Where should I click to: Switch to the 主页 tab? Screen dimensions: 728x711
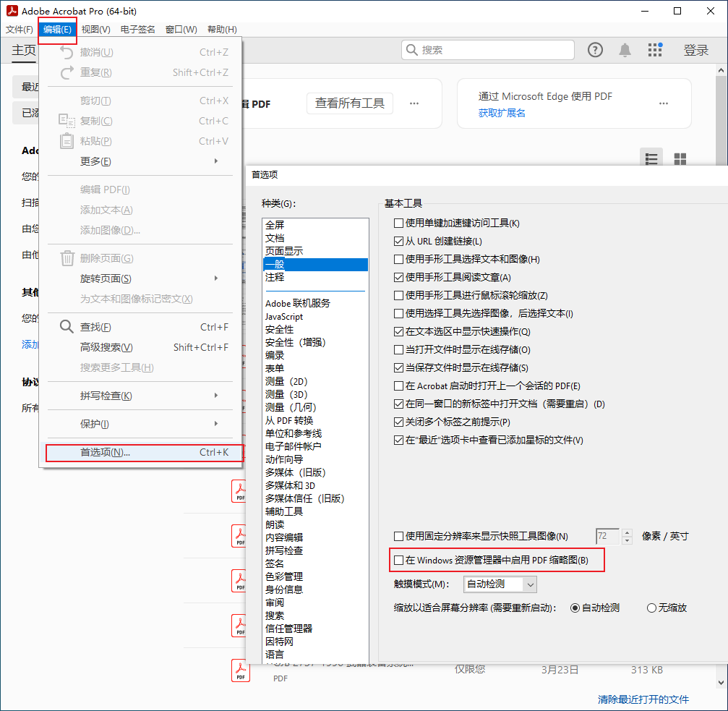[23, 50]
